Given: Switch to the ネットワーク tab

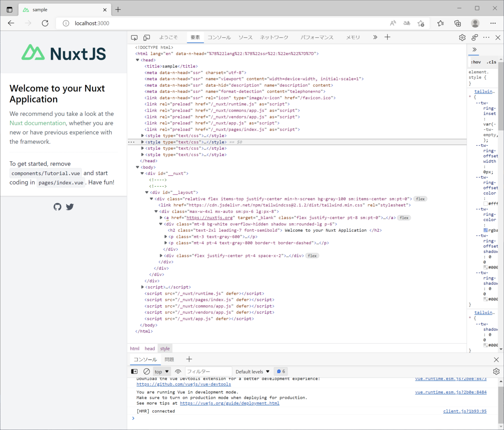Looking at the screenshot, I should pyautogui.click(x=274, y=37).
